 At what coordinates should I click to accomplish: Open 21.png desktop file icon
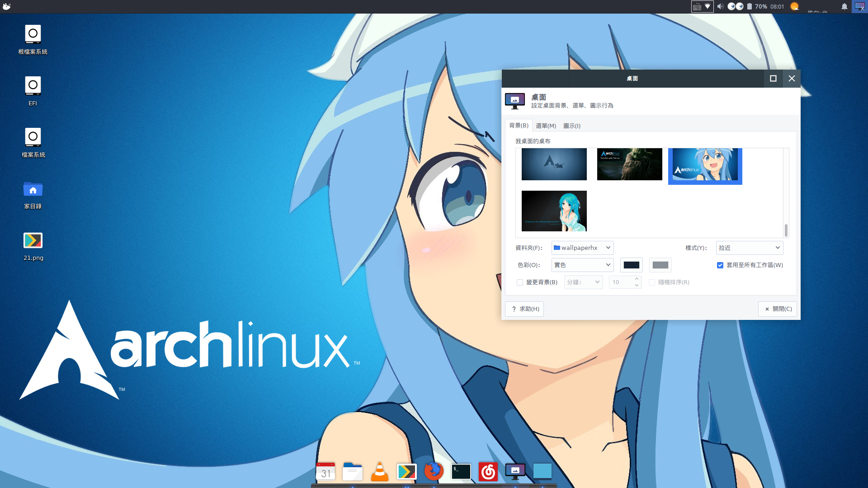(x=33, y=241)
